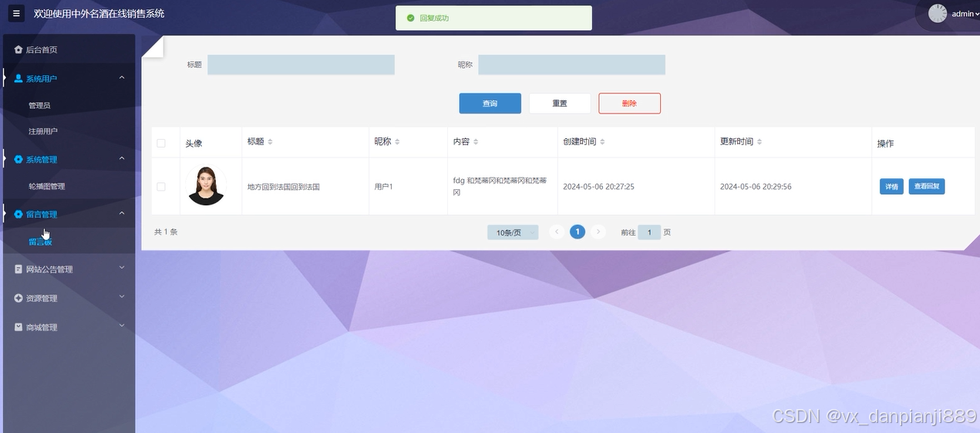
Task: Go to next page arrow
Action: click(599, 232)
